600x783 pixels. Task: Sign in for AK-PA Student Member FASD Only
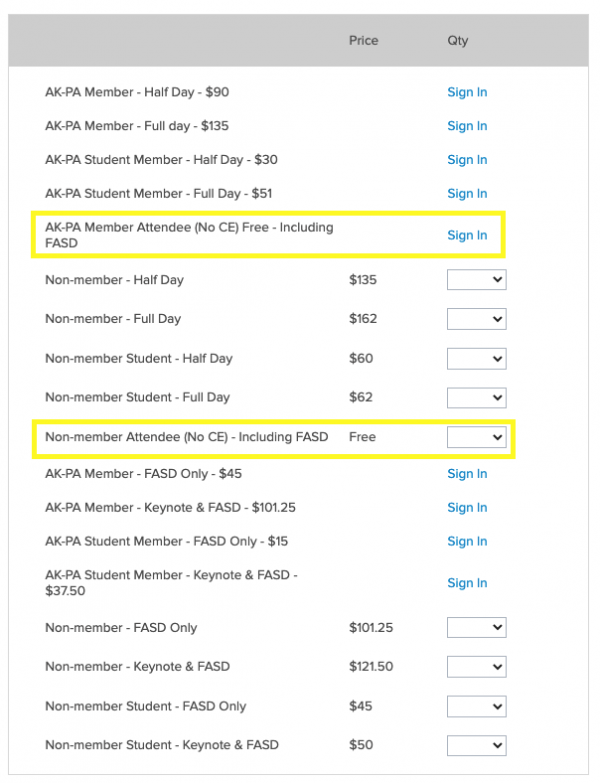tap(467, 542)
